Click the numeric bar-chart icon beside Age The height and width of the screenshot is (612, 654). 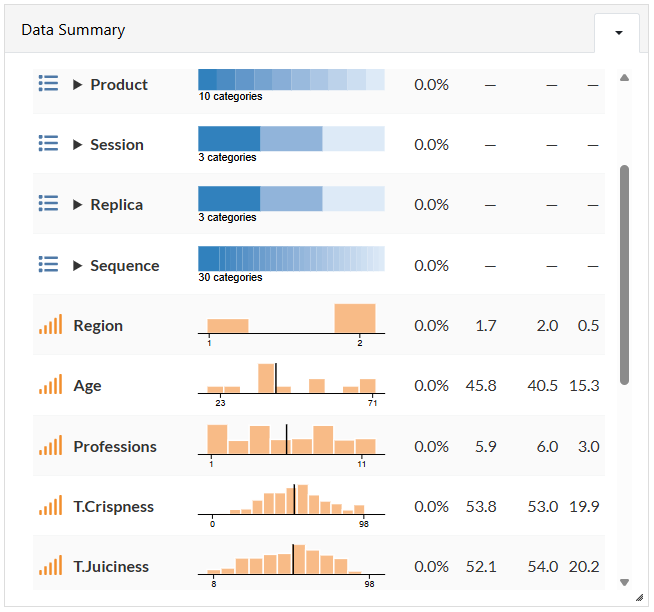coord(50,385)
